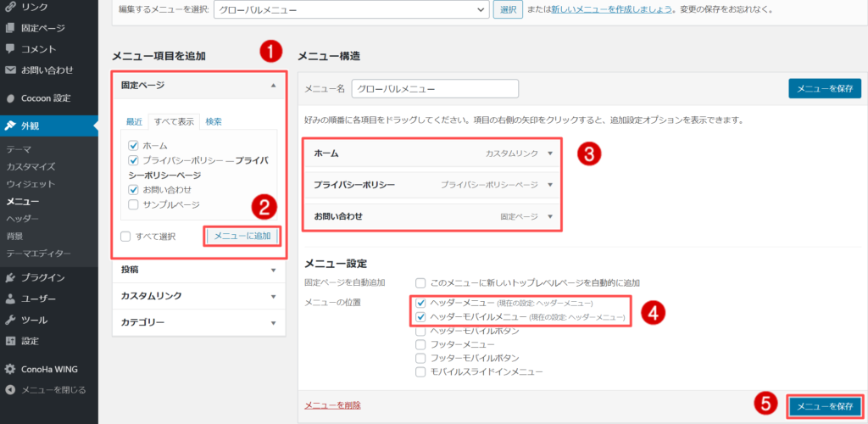The width and height of the screenshot is (868, 424).
Task: Open ウィジェット in the 外観 submenu
Action: (31, 184)
